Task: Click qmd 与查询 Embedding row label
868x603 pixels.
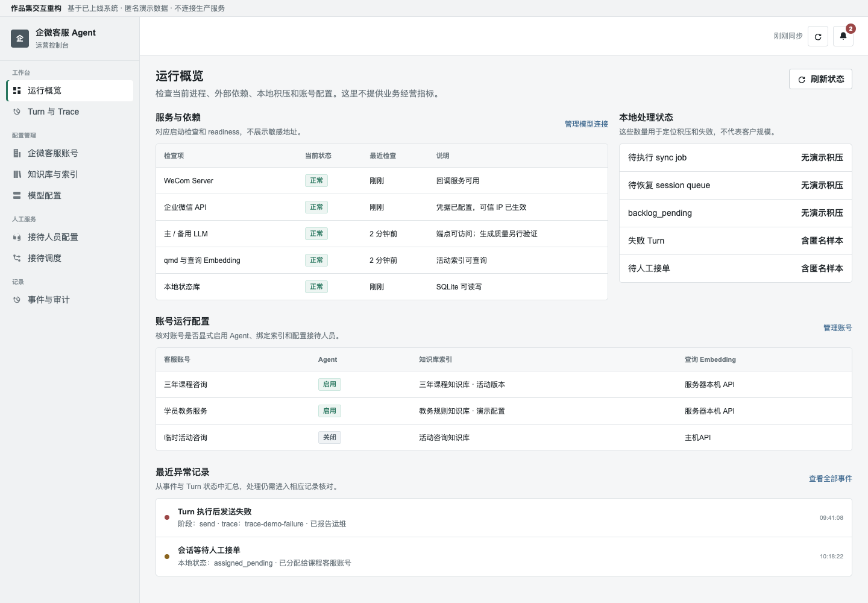Action: (x=202, y=260)
